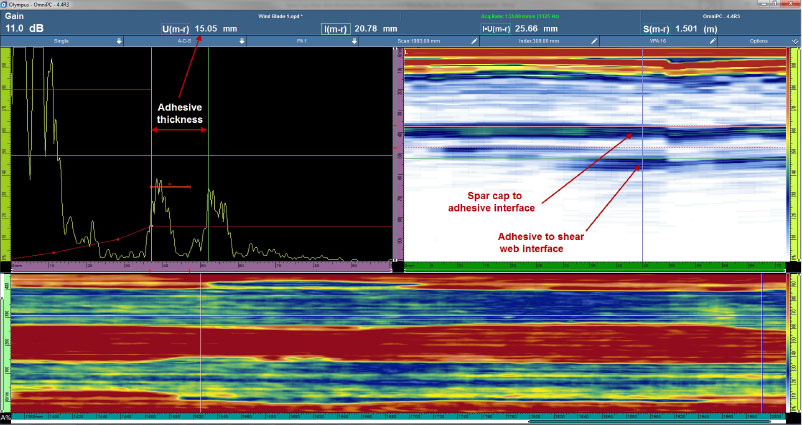This screenshot has height=425, width=802.
Task: Edit VPA 16 using pencil icon
Action: [x=713, y=41]
